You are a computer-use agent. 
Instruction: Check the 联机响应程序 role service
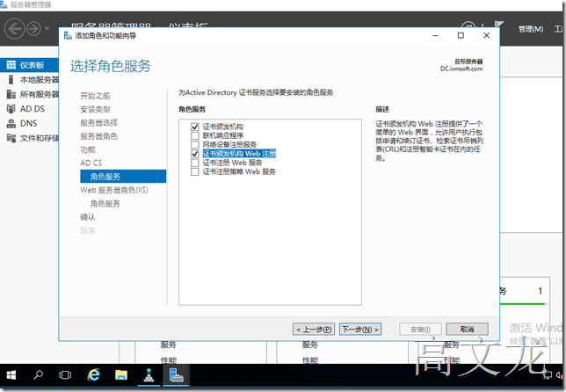[x=195, y=135]
